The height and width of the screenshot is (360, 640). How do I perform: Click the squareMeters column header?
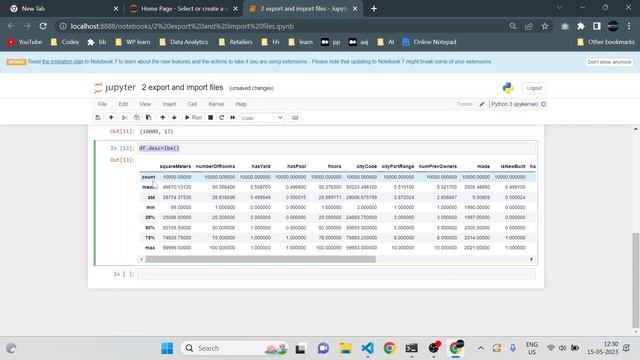pos(176,166)
